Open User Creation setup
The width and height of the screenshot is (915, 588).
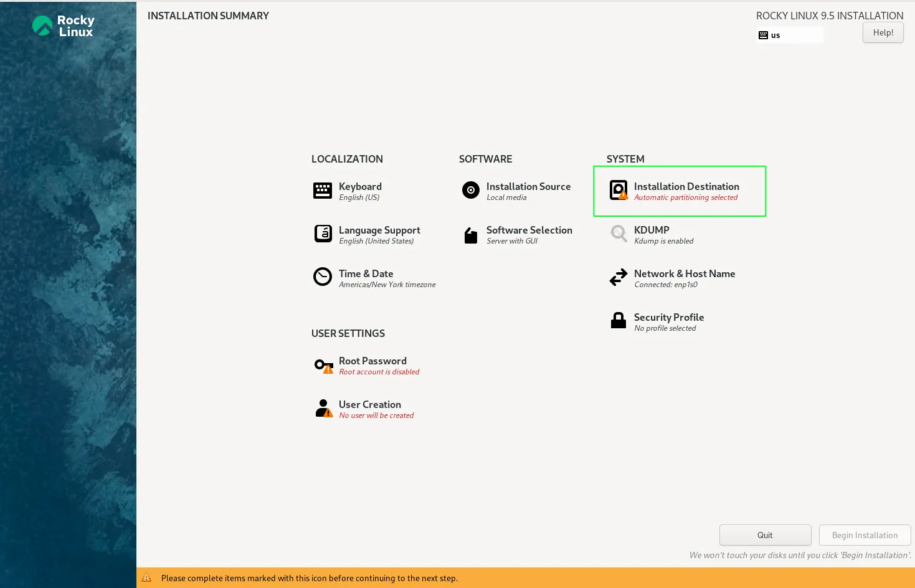pyautogui.click(x=370, y=404)
